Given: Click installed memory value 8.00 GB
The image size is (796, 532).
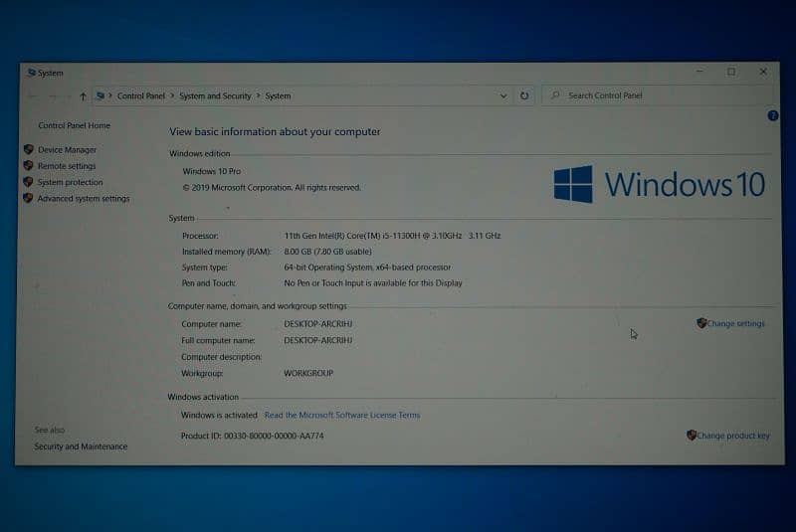Looking at the screenshot, I should point(328,252).
